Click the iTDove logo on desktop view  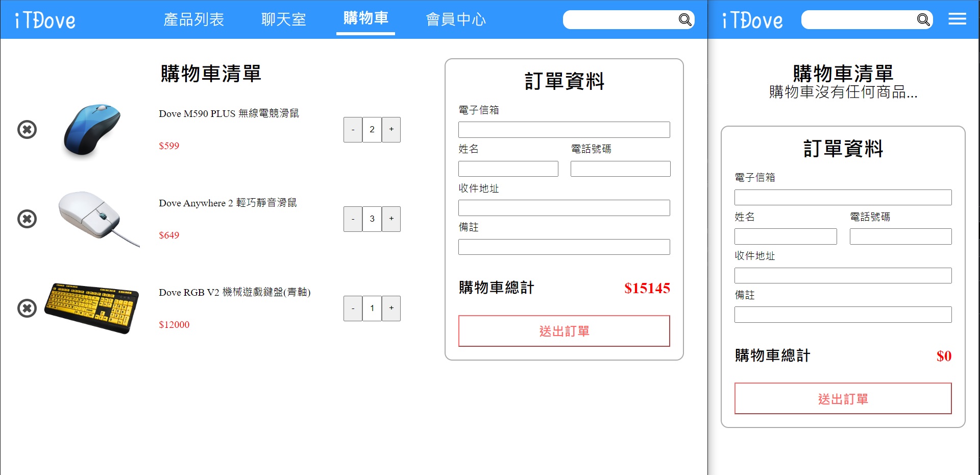tap(45, 19)
